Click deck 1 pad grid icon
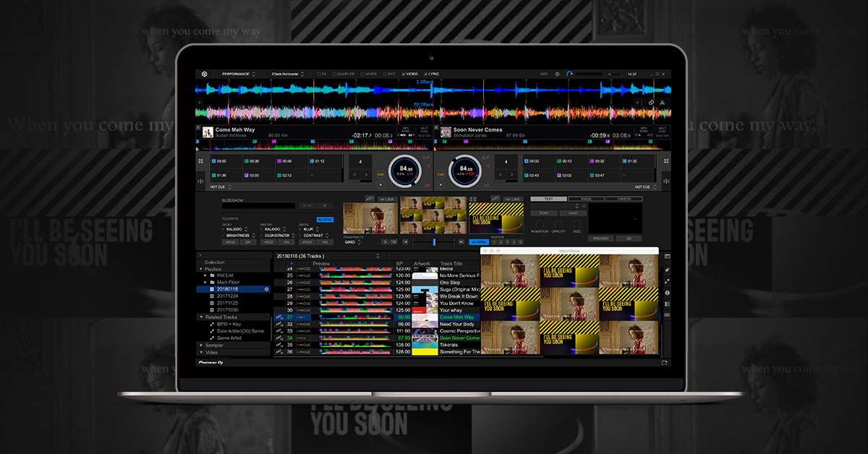 (200, 160)
